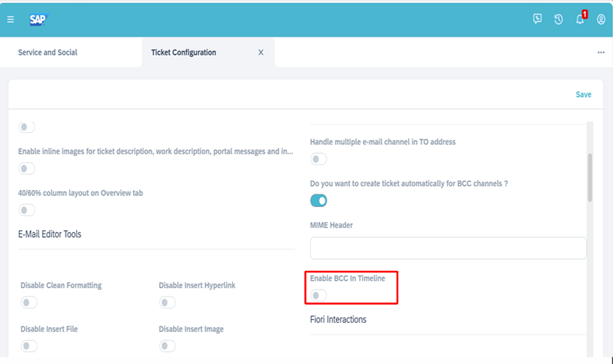Toggle Disable Insert Hyperlink switch
Image resolution: width=613 pixels, height=364 pixels.
[x=168, y=302]
